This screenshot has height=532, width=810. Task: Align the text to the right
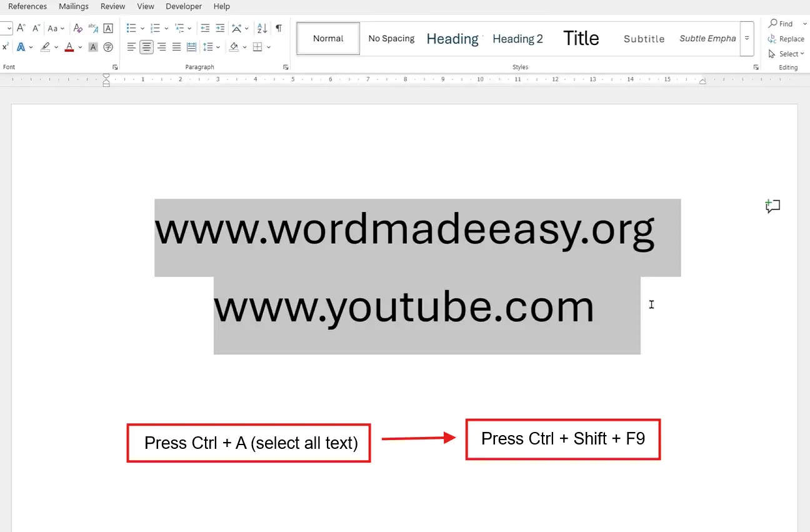click(x=161, y=47)
